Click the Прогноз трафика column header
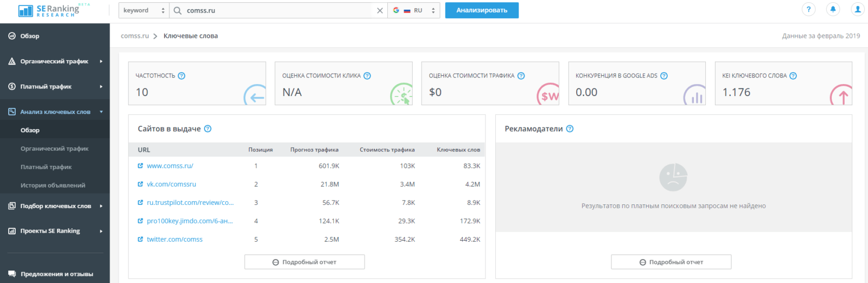The height and width of the screenshot is (283, 868). (x=314, y=150)
